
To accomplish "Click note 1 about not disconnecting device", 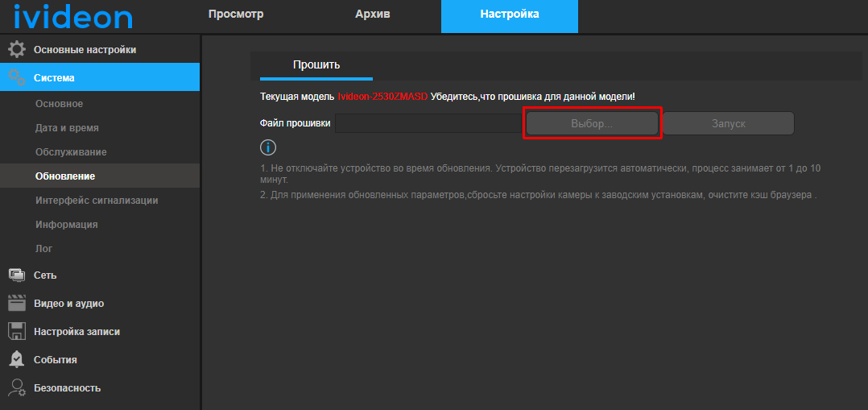I will (540, 173).
